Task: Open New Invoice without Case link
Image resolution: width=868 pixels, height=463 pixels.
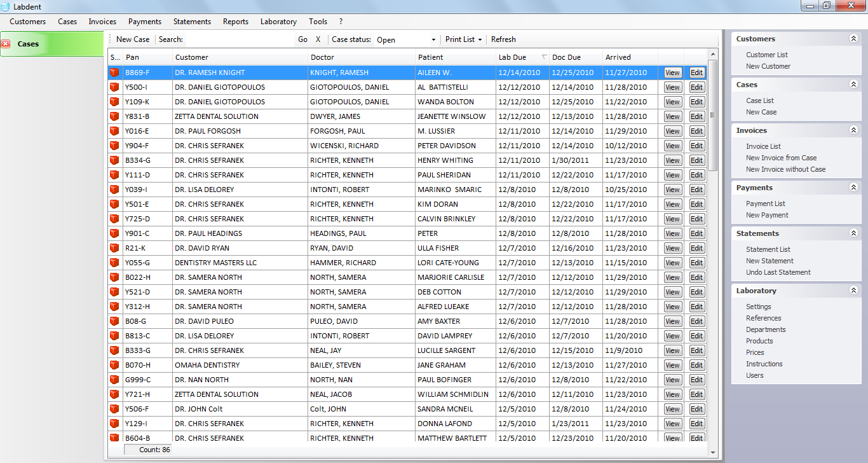Action: [786, 169]
